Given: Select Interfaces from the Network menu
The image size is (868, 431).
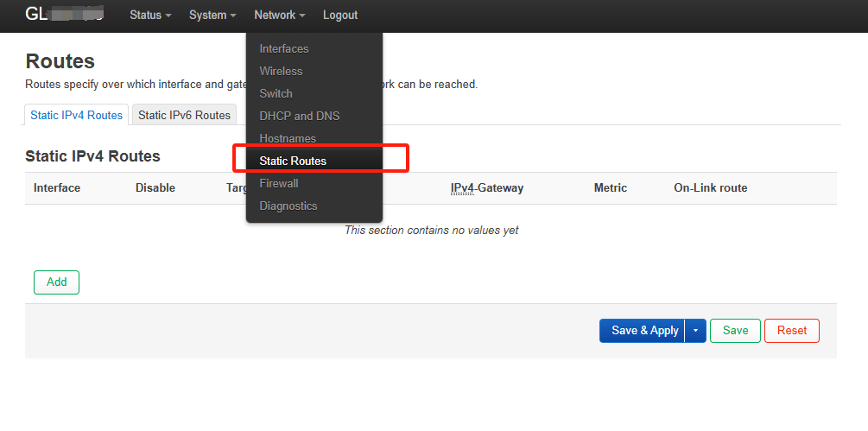Looking at the screenshot, I should [x=284, y=48].
